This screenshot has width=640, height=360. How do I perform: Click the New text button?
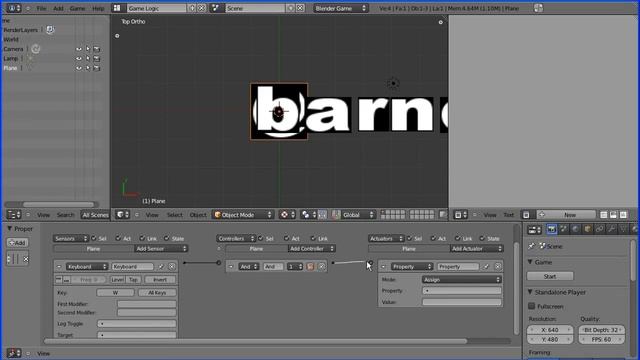click(x=566, y=215)
